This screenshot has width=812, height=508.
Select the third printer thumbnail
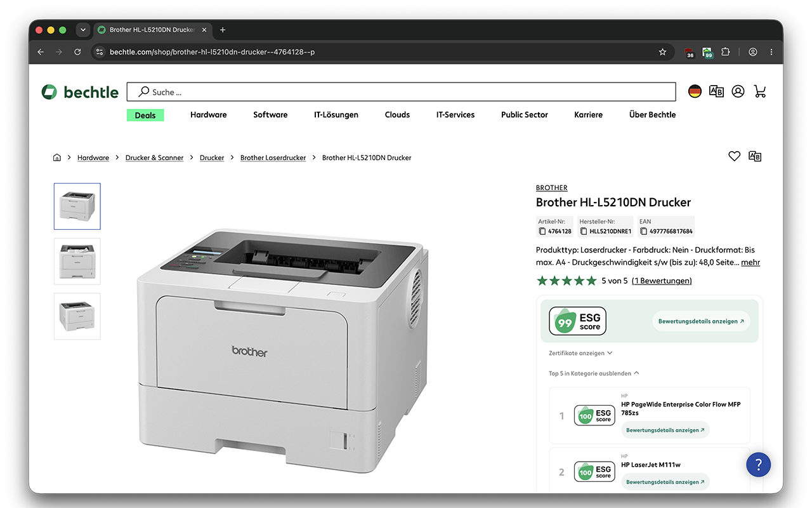point(77,316)
